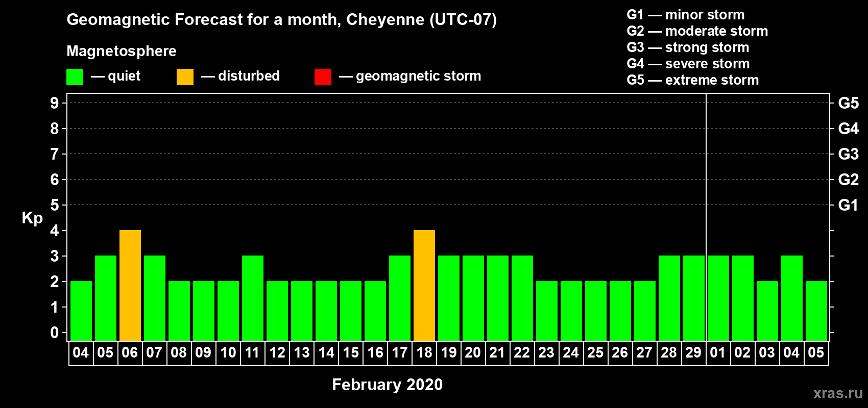
Task: Click date label '12' on the x-axis
Action: (x=277, y=353)
